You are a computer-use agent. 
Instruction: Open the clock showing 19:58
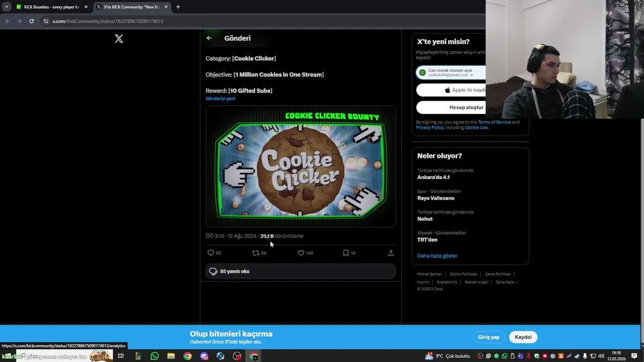[x=616, y=356]
